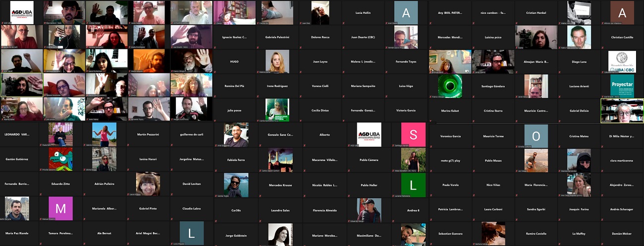Select highlighted active speaker video with bookshelf

click(622, 110)
